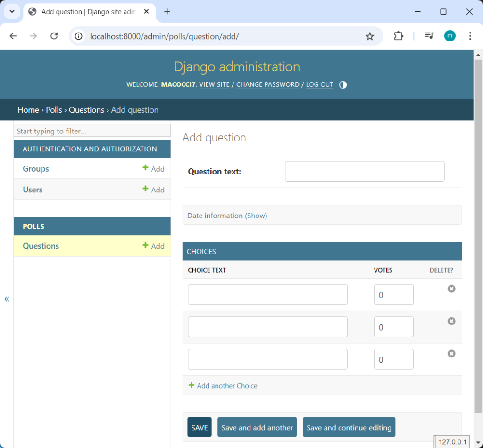Bookmark this page with the star icon
This screenshot has height=448, width=483.
pos(370,36)
